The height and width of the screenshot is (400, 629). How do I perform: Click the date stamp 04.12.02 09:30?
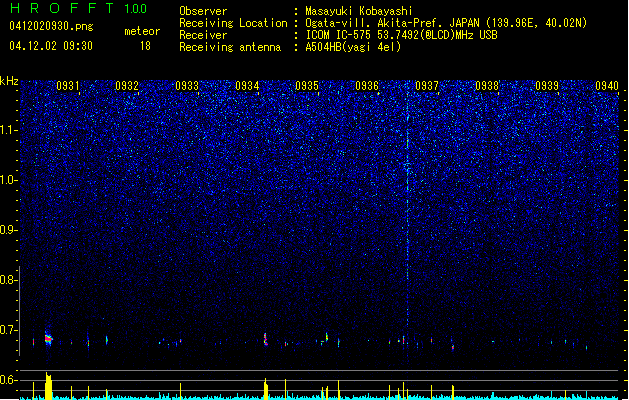(x=51, y=46)
